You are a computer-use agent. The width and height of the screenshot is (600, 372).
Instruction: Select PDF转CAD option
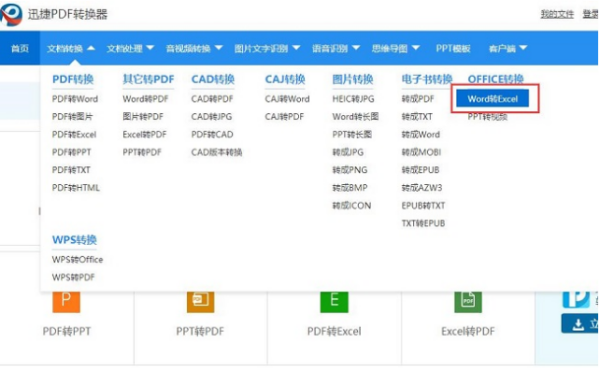pyautogui.click(x=212, y=134)
